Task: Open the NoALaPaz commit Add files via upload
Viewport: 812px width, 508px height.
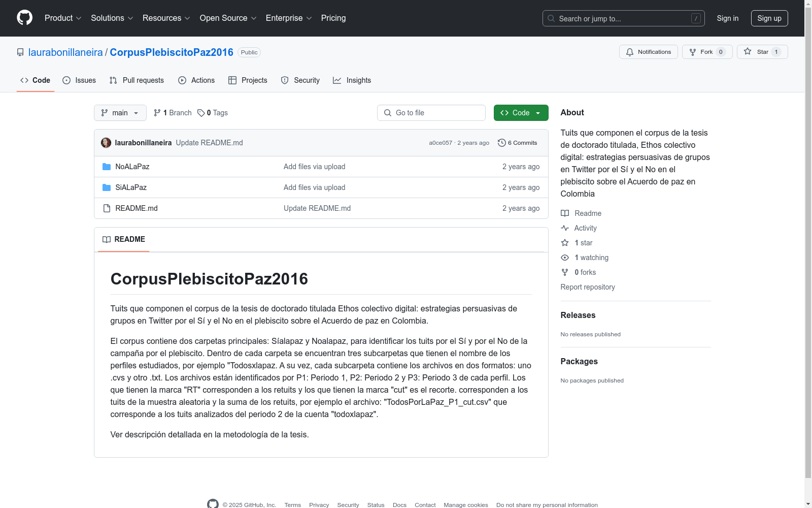Action: [x=315, y=167]
